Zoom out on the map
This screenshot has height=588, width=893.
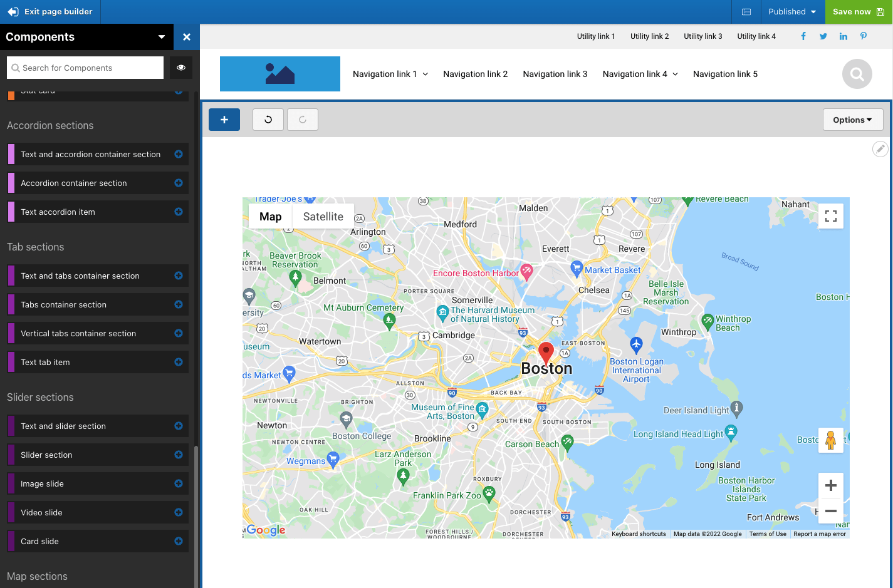coord(831,511)
